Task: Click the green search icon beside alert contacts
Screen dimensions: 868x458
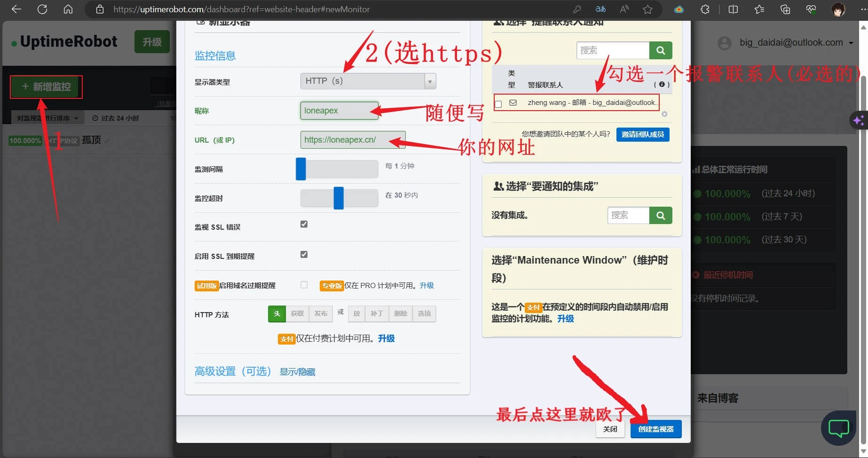Action: [x=660, y=50]
